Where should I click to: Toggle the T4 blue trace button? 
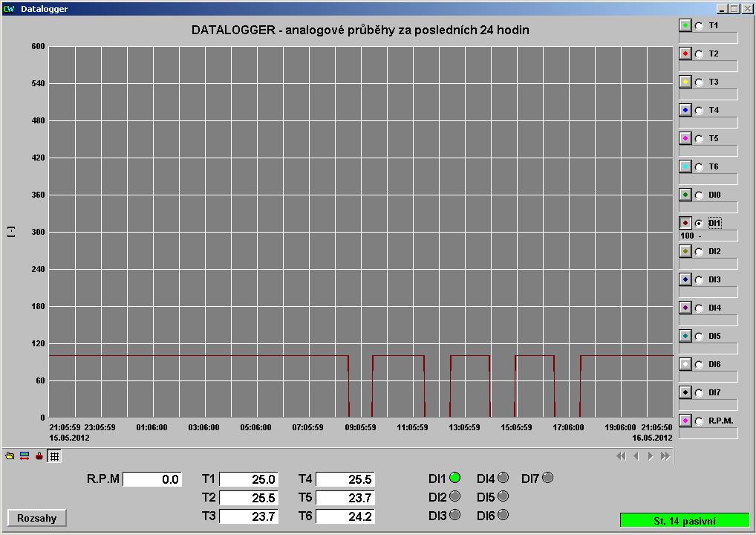tap(685, 110)
